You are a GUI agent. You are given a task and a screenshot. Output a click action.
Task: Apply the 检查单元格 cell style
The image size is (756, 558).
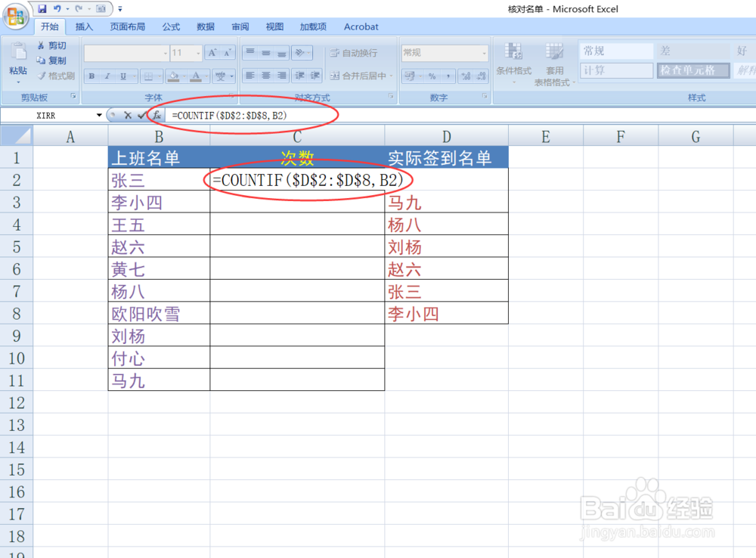click(x=693, y=70)
